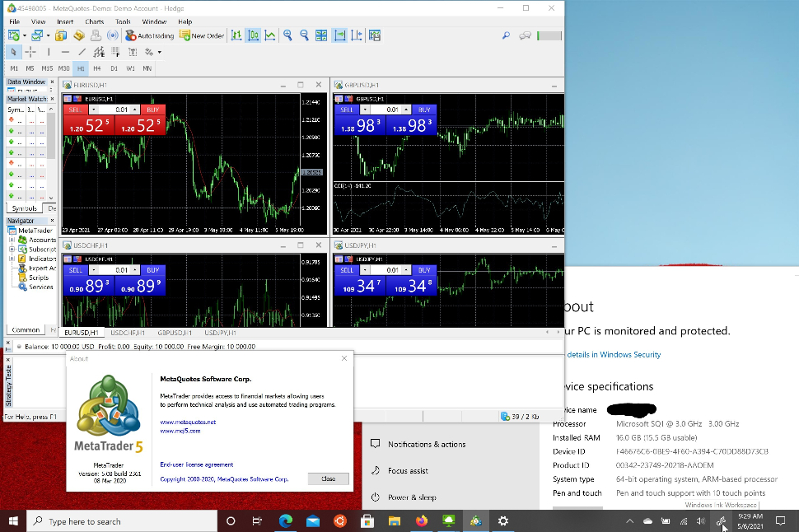Open the Charts menu

[94, 22]
